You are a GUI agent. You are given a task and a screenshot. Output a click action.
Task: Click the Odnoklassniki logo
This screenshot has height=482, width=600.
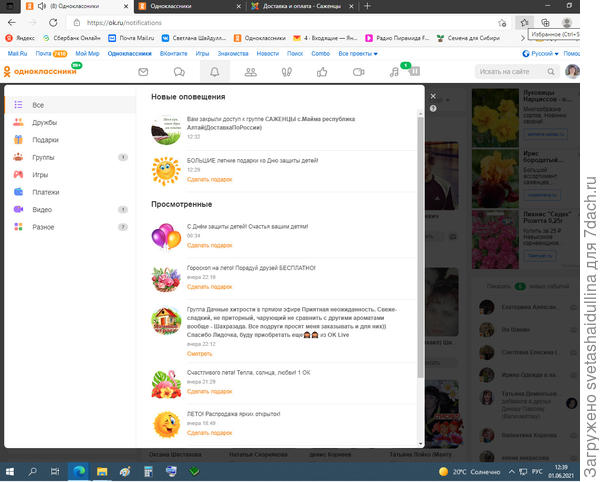coord(40,72)
